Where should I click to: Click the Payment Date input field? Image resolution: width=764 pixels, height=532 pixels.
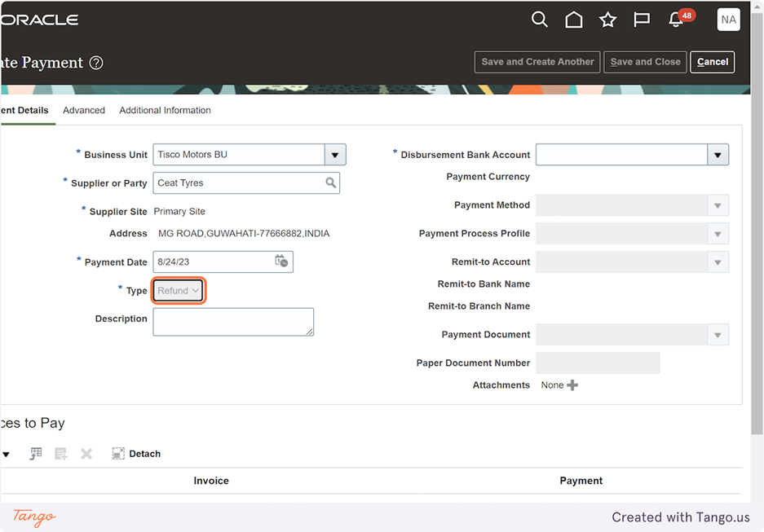[x=223, y=262]
